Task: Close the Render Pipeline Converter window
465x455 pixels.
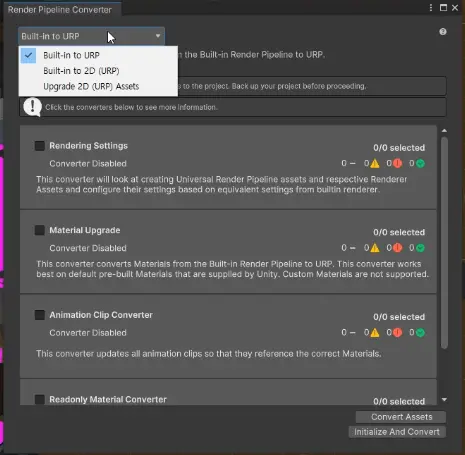Action: click(455, 8)
